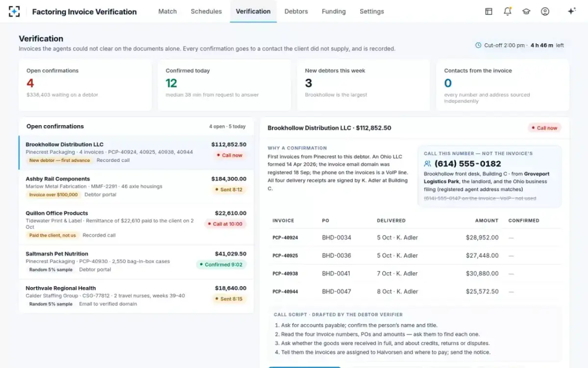Click the Confirmed today stat card
This screenshot has height=368, width=588.
pyautogui.click(x=224, y=85)
